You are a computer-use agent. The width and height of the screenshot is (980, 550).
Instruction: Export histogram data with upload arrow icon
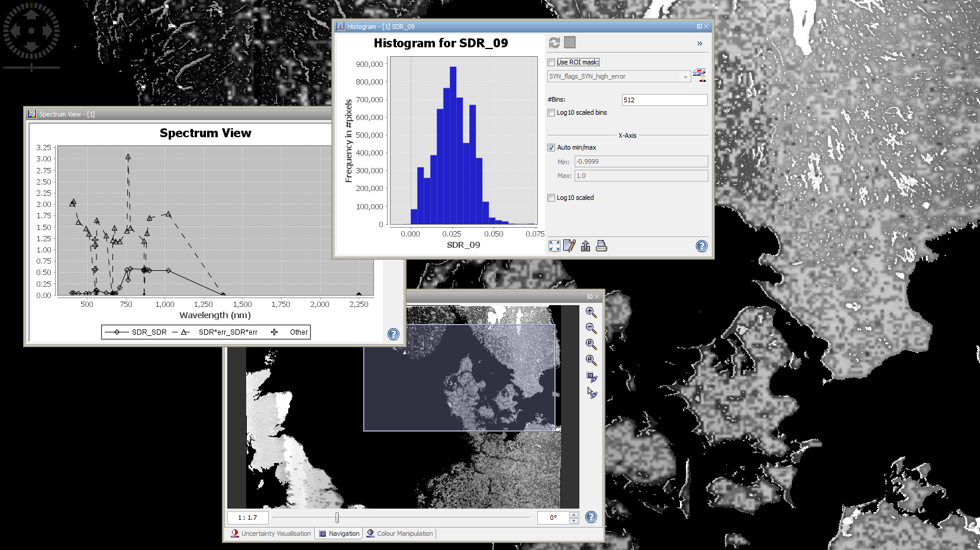coord(585,246)
